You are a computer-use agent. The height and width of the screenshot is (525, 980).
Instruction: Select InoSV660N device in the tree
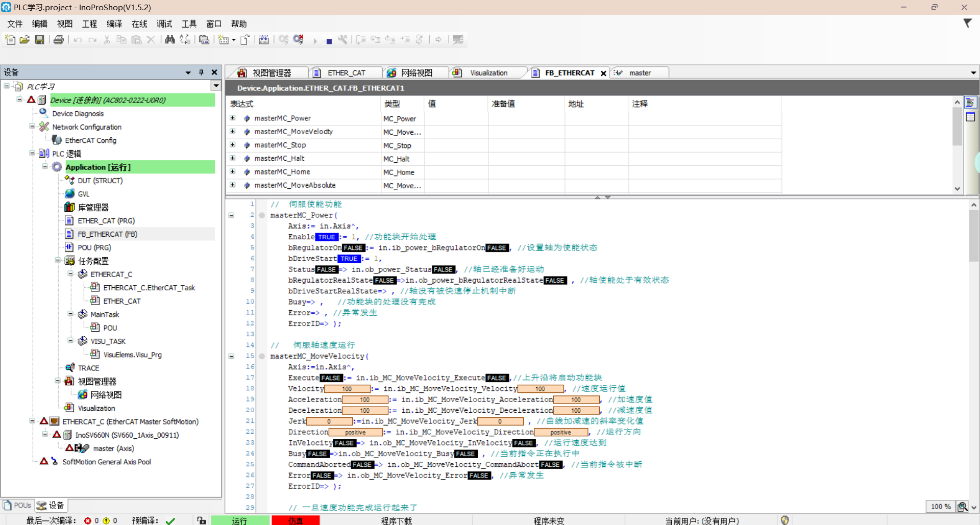click(x=127, y=435)
